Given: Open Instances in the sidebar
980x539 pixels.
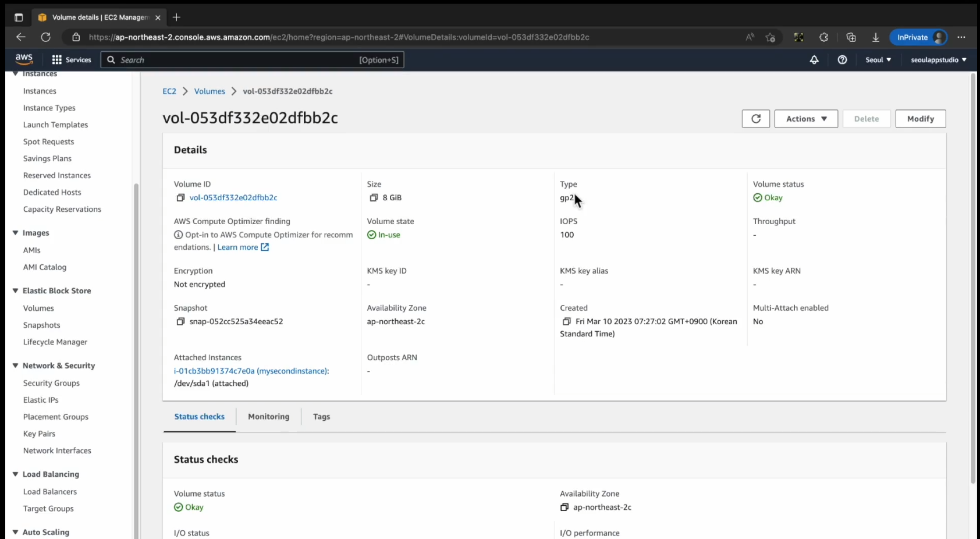Looking at the screenshot, I should point(40,91).
